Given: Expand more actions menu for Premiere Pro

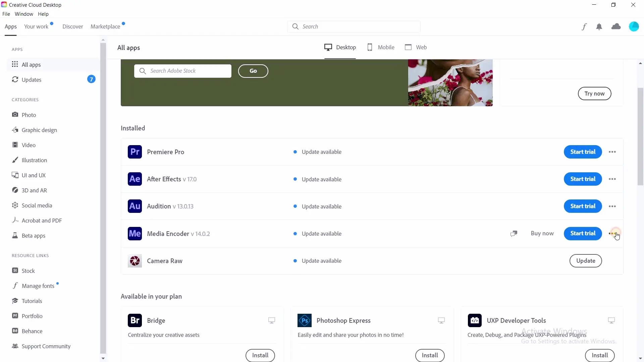Looking at the screenshot, I should pyautogui.click(x=612, y=152).
